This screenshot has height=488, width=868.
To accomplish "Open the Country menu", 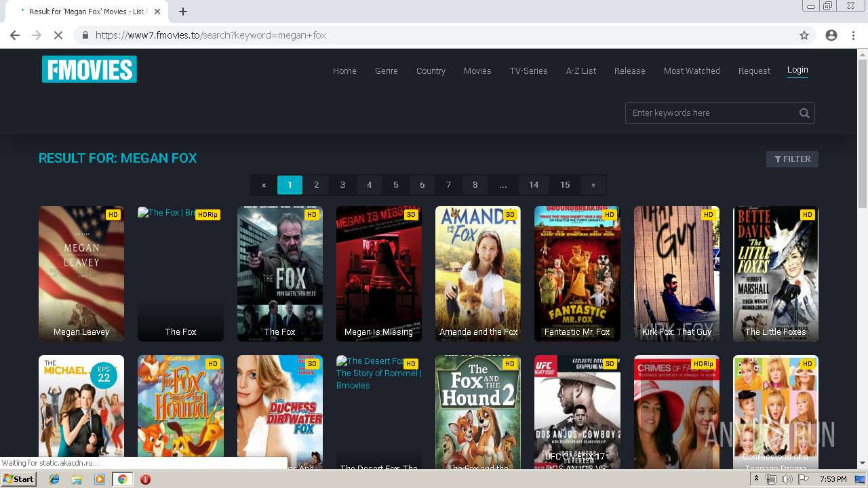I will [x=431, y=70].
